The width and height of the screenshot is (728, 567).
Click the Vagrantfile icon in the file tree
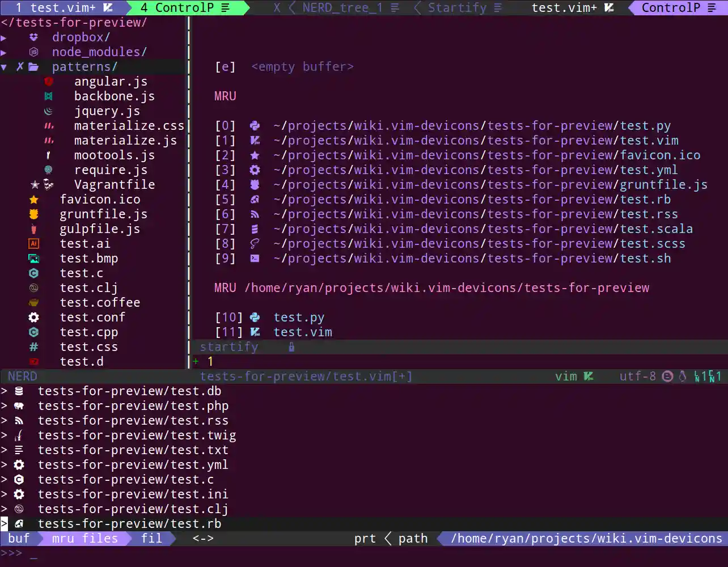(x=49, y=184)
